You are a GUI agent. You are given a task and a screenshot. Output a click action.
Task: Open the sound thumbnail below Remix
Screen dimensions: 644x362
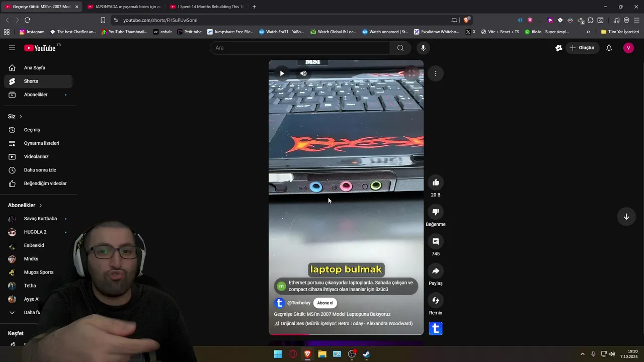click(x=436, y=329)
